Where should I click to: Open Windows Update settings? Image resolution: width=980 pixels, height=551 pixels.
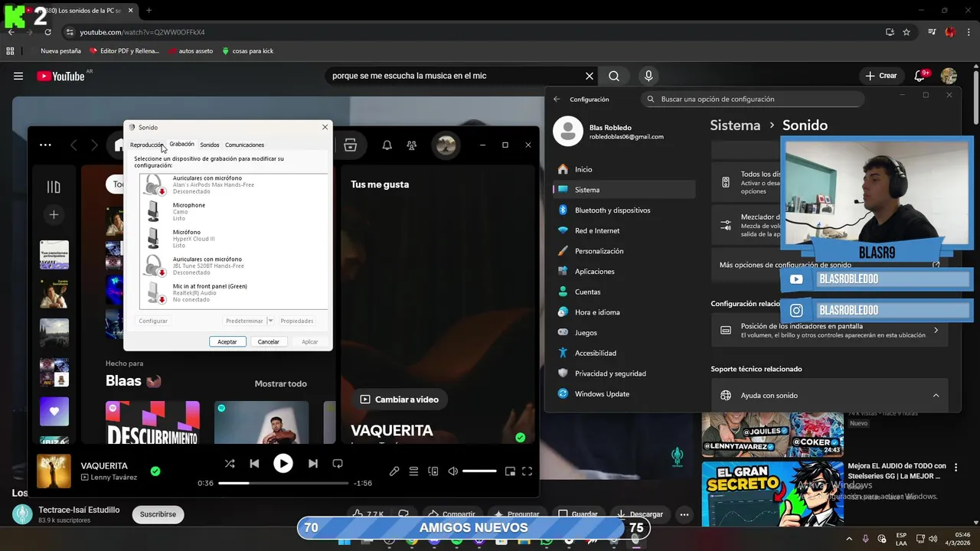[x=624, y=393]
